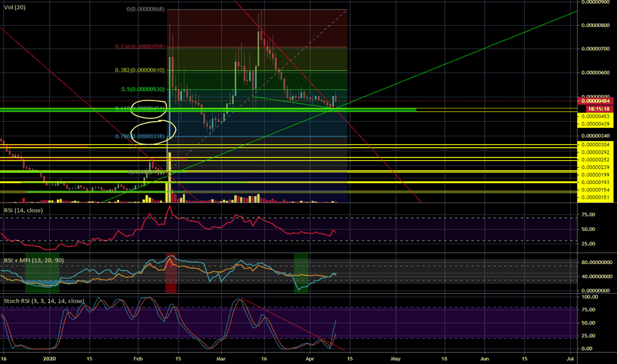Click 25.00 on the Stoch RSI scale

[x=588, y=336]
